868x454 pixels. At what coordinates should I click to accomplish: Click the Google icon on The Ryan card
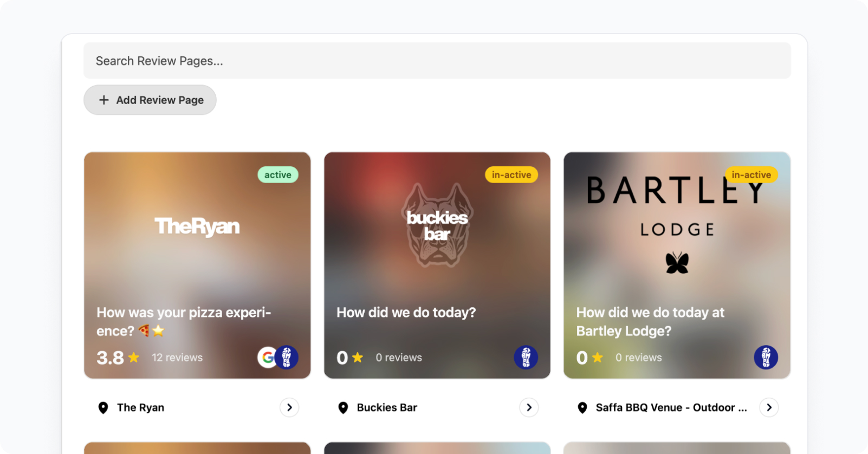[x=267, y=358]
